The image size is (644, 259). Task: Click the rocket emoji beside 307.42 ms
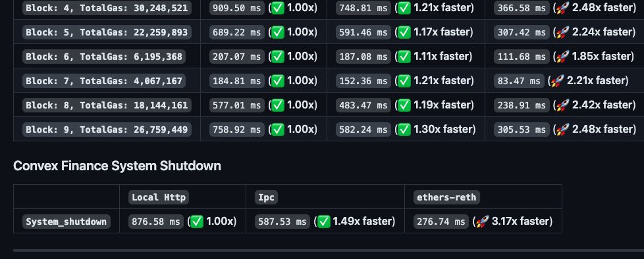[x=563, y=32]
